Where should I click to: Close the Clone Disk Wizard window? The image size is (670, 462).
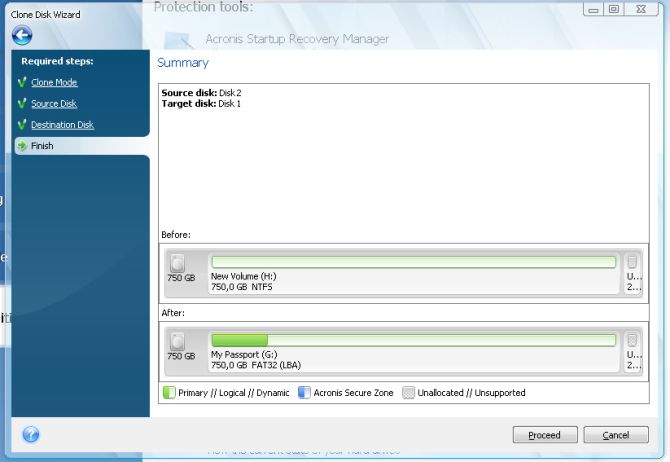pos(641,9)
